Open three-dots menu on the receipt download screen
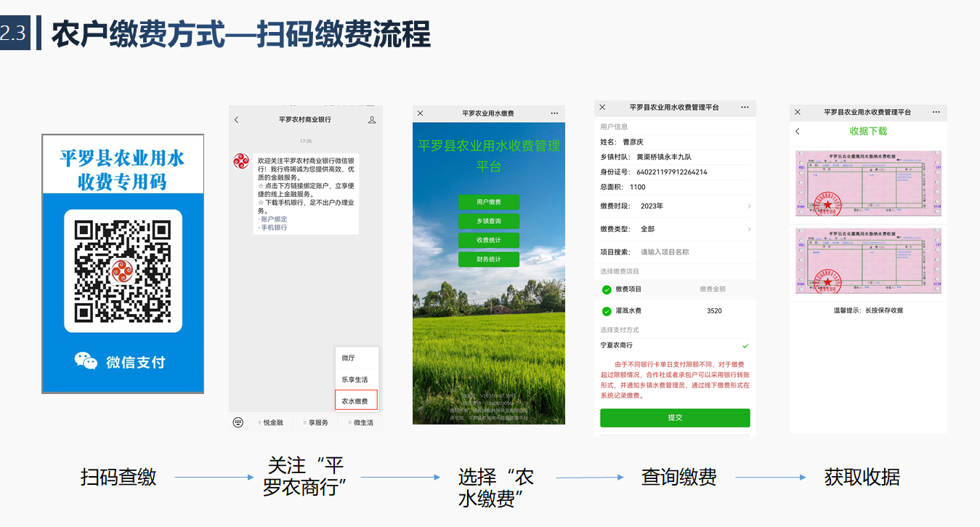This screenshot has width=980, height=527. (x=936, y=112)
